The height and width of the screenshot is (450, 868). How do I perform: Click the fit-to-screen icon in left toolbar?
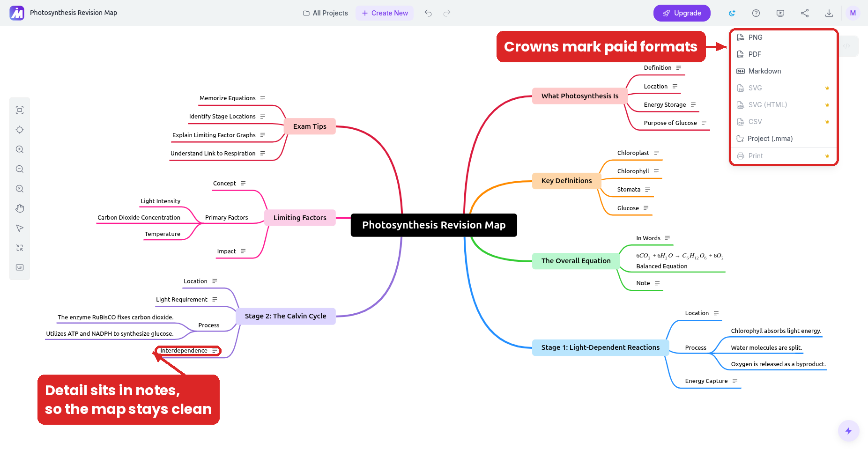pos(20,110)
